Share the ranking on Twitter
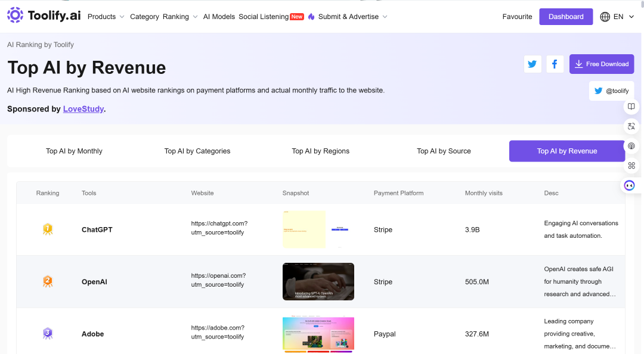 tap(532, 64)
